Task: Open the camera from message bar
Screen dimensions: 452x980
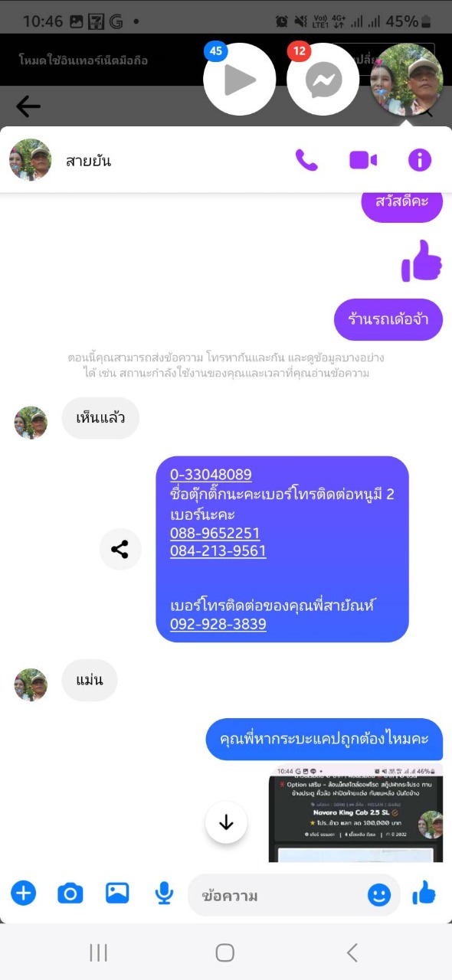Action: pyautogui.click(x=70, y=893)
